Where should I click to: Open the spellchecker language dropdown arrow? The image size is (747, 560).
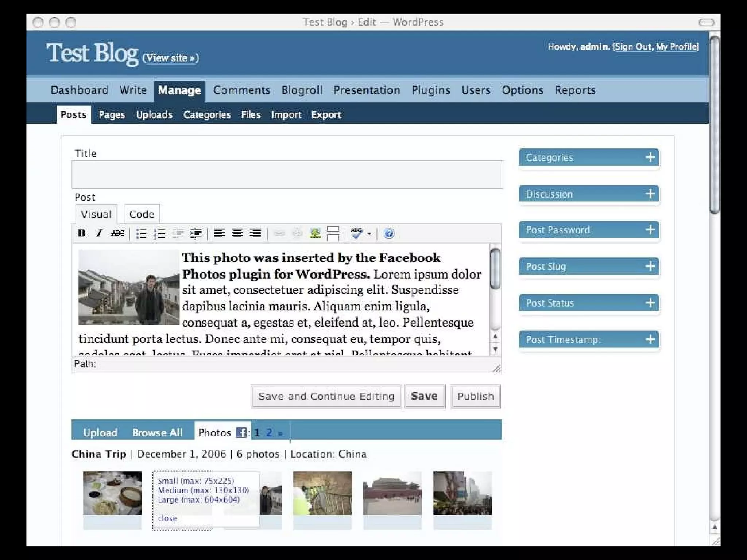coord(369,234)
